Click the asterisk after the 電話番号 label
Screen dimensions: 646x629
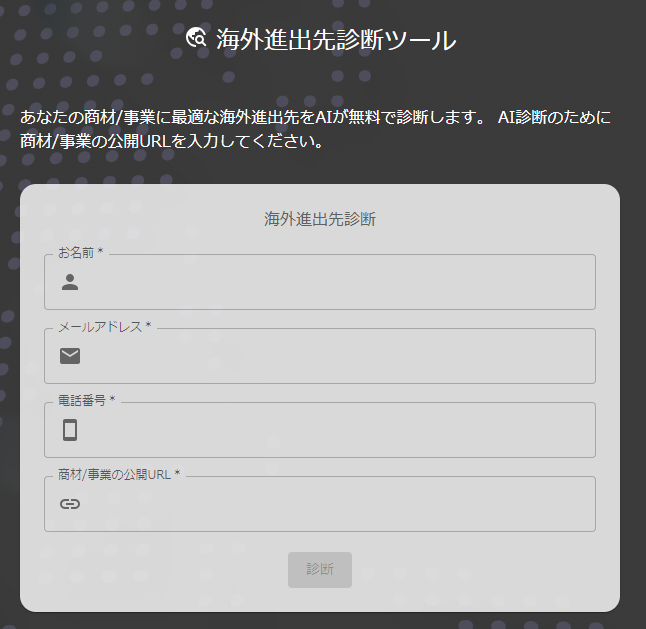[113, 401]
